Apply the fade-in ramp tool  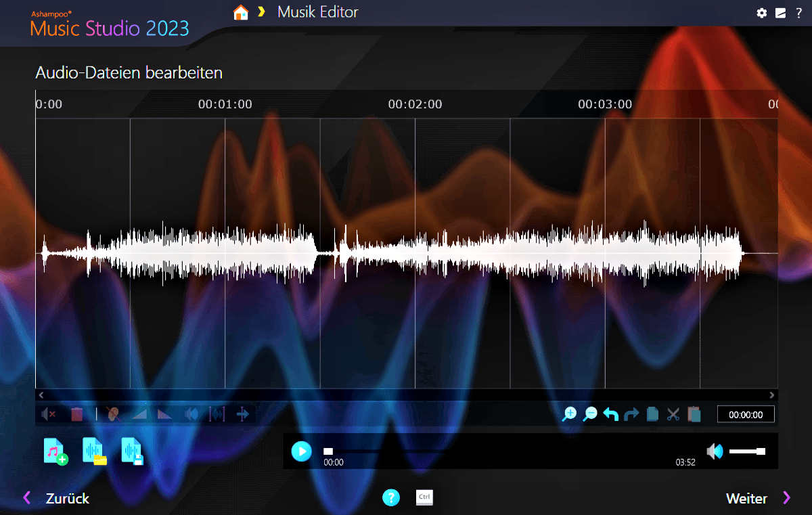(139, 414)
